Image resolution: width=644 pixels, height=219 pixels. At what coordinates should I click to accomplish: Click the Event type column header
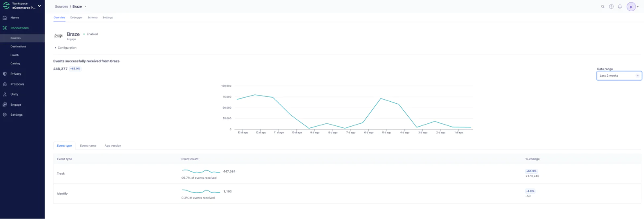pyautogui.click(x=64, y=159)
